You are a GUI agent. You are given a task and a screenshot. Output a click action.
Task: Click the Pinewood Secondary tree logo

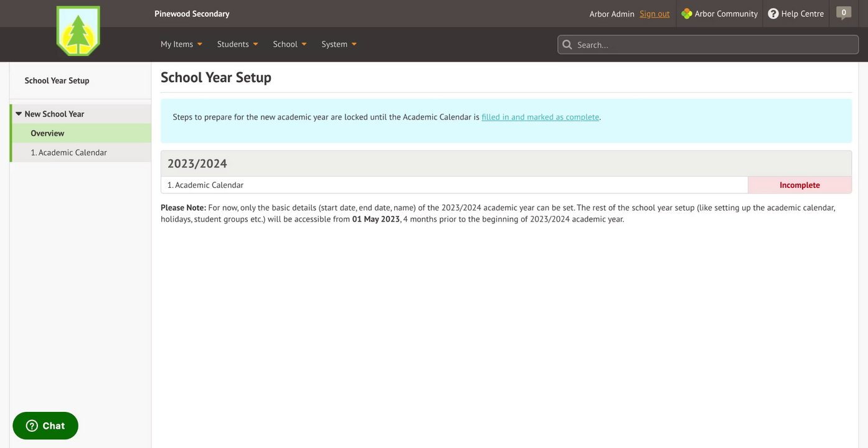pos(78,31)
